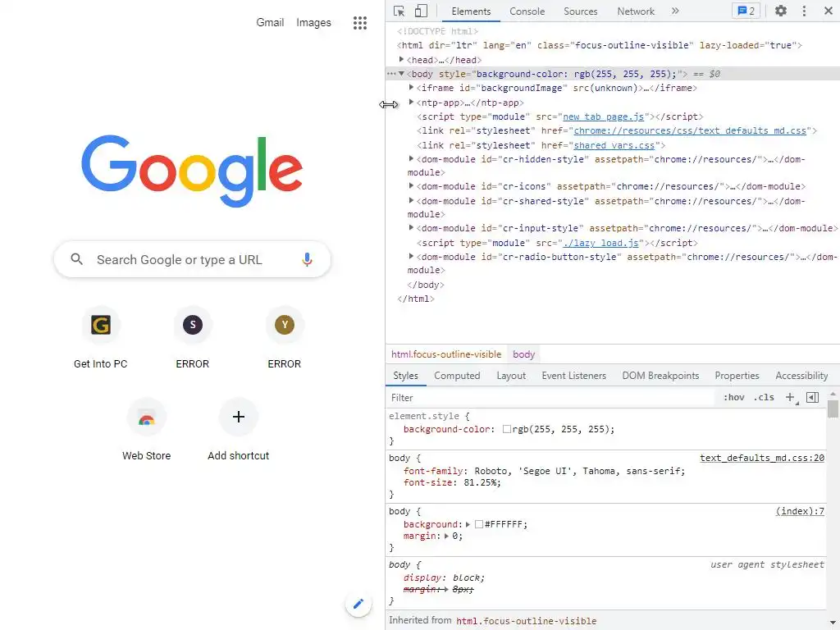This screenshot has height=630, width=840.
Task: Switch to the Elements tab
Action: pos(471,11)
